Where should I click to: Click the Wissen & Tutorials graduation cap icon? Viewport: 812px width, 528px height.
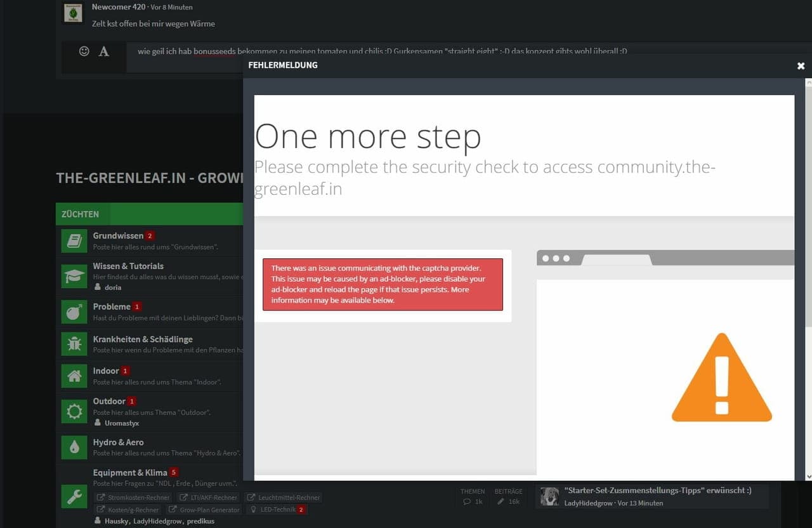point(74,276)
